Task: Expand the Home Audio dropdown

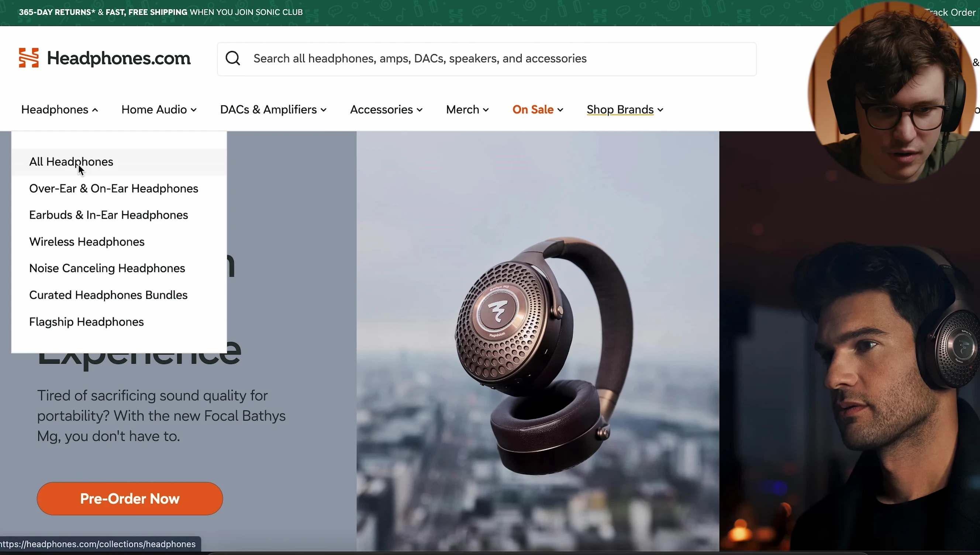Action: (x=159, y=110)
